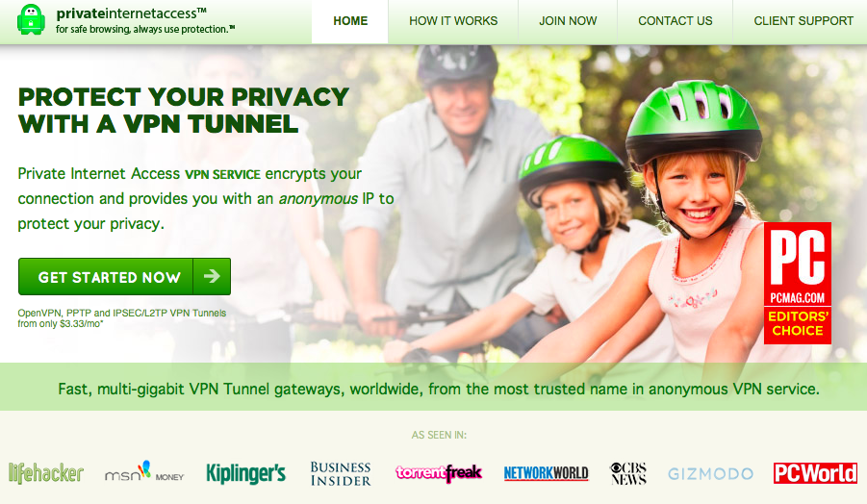Click the VPN SERVICE link in description
The image size is (867, 504).
(222, 175)
